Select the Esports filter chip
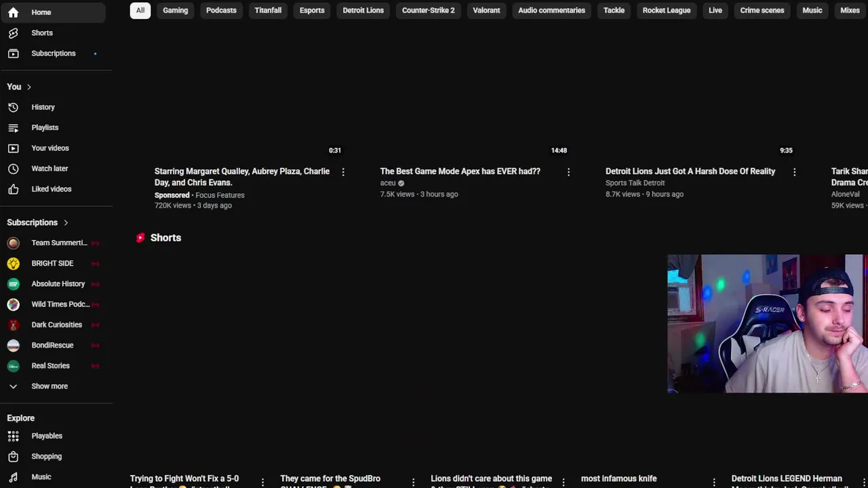This screenshot has width=868, height=488. tap(312, 10)
